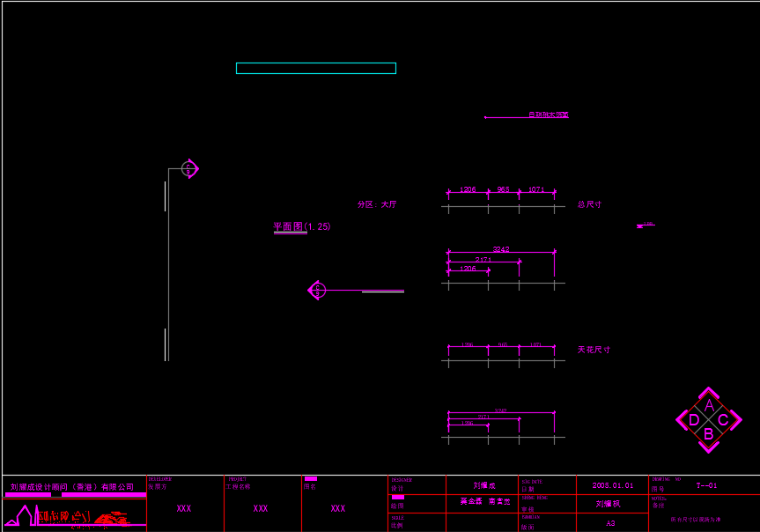Screen dimensions: 760x532
Task: Select the 设计 label in title block
Action: point(397,488)
